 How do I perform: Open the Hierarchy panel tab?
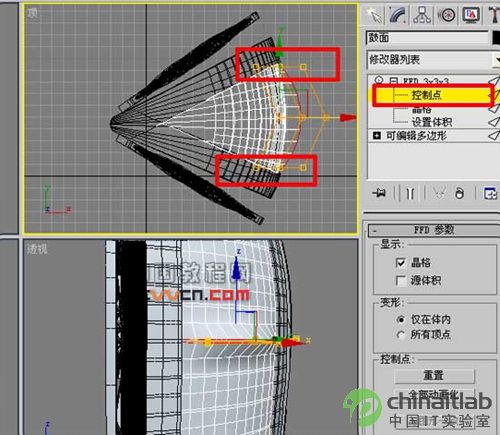pos(422,15)
